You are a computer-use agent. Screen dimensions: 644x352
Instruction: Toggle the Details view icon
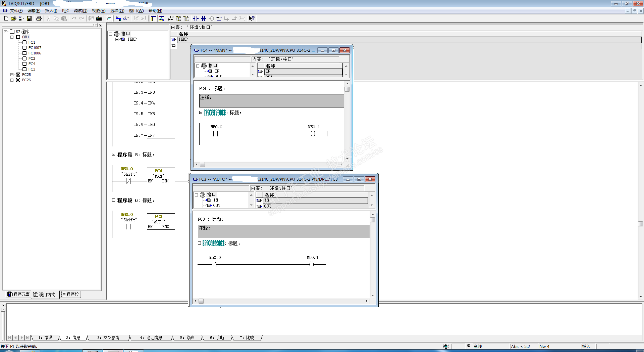point(161,18)
